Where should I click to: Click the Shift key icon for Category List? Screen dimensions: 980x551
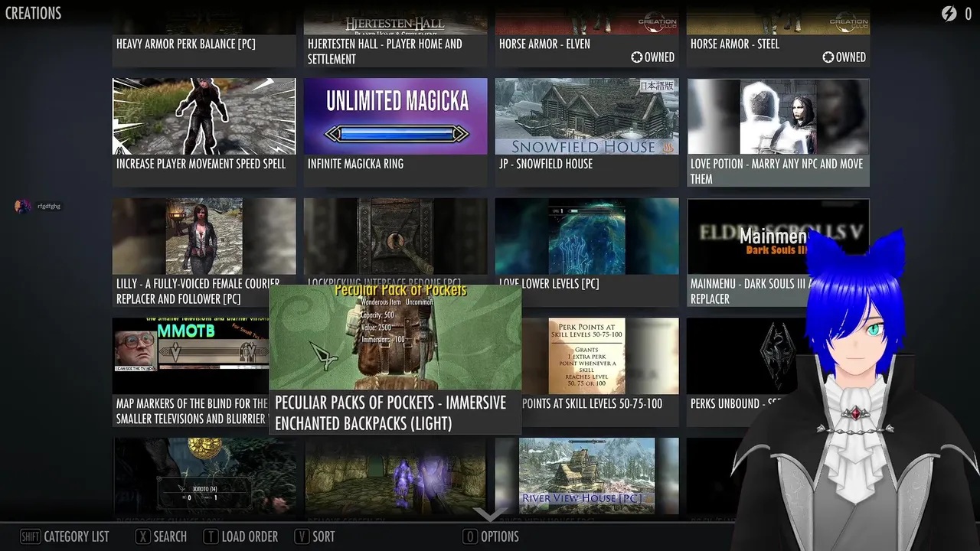(30, 536)
